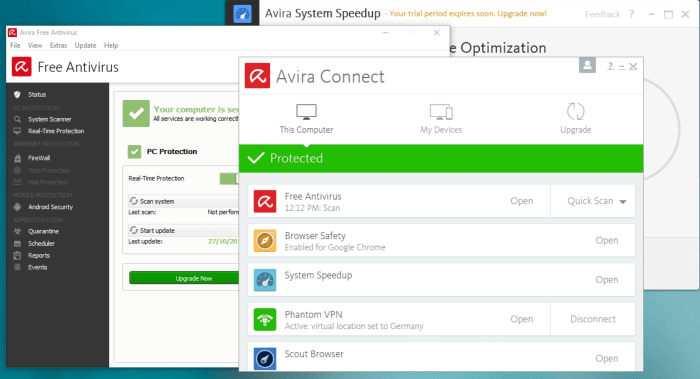Open Android Security in the sidebar
700x379 pixels.
(x=50, y=207)
